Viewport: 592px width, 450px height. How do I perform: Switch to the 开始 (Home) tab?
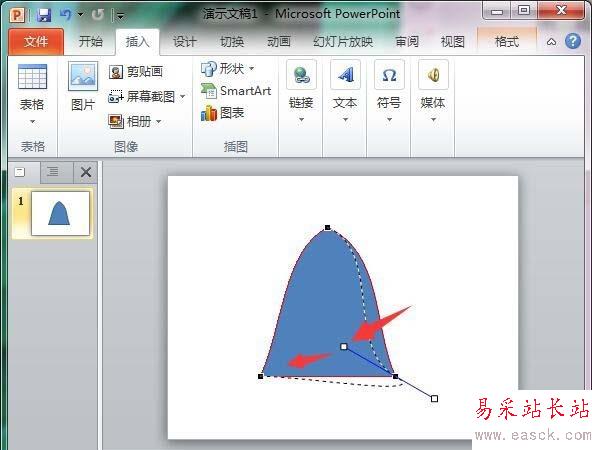pyautogui.click(x=91, y=41)
